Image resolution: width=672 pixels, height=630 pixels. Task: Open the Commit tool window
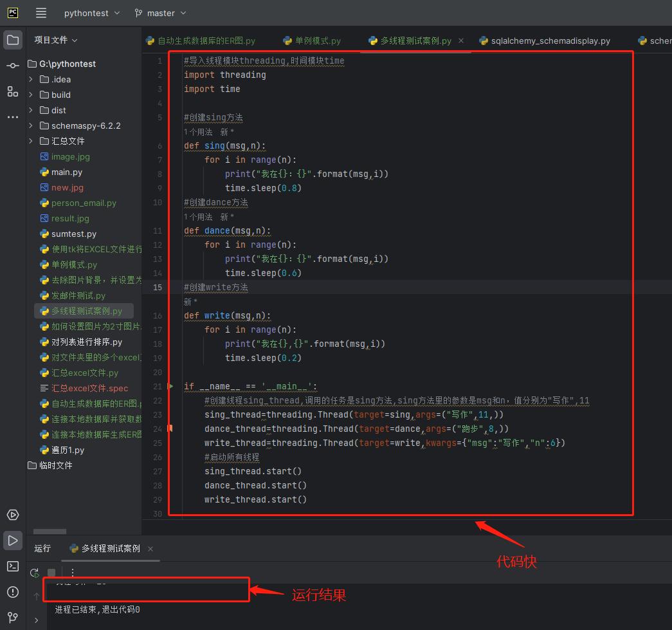pyautogui.click(x=13, y=66)
